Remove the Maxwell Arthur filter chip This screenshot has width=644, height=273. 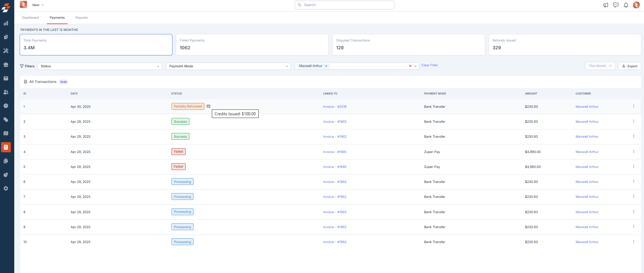(x=326, y=66)
